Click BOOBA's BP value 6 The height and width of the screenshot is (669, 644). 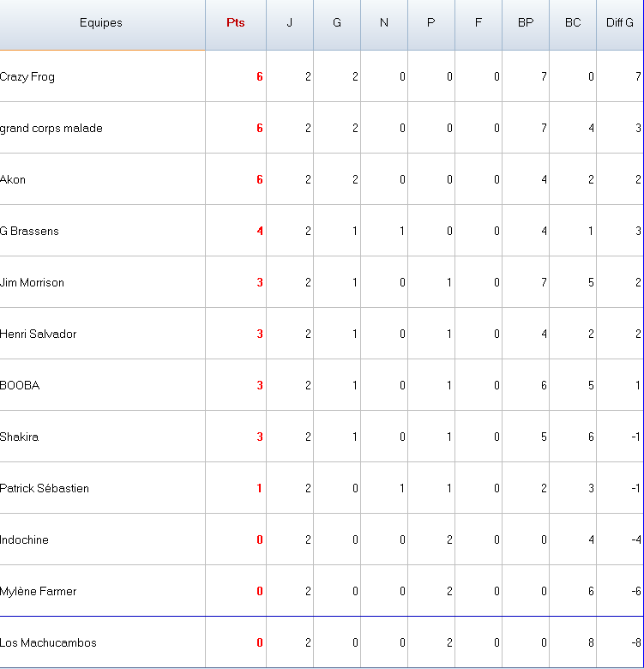point(544,386)
